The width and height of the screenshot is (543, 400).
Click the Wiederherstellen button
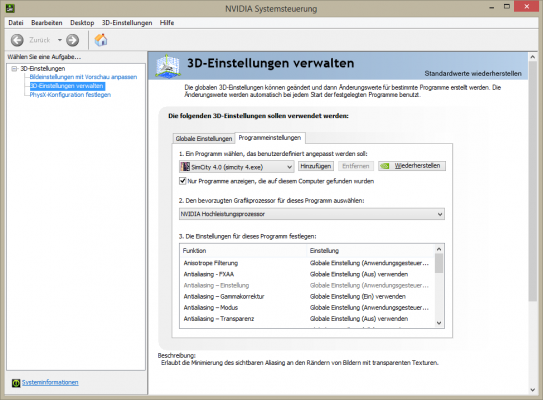click(x=412, y=166)
